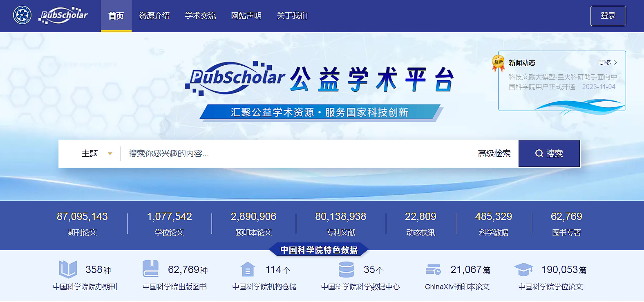
Task: Click the ChinaXiv preprint papers icon
Action: click(433, 270)
